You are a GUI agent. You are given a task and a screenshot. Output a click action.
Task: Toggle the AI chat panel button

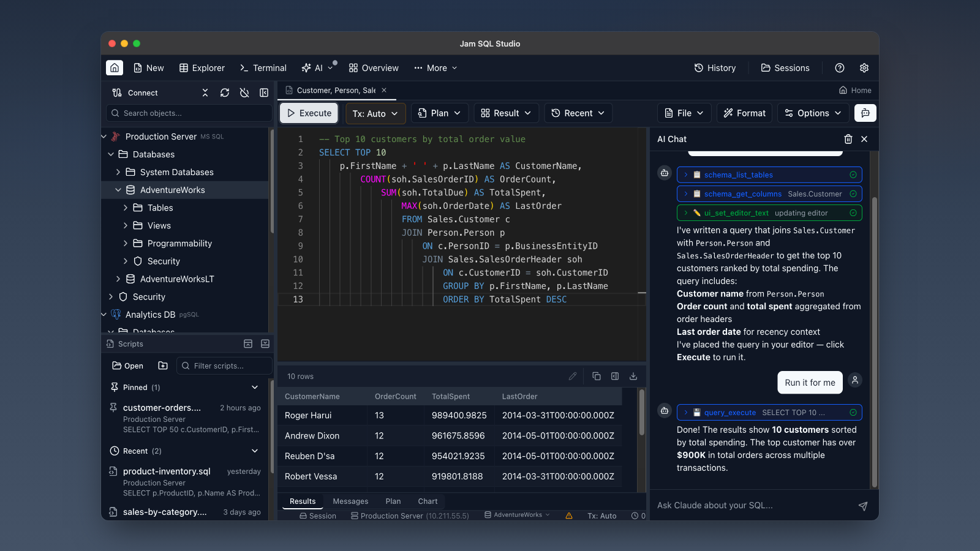coord(865,113)
